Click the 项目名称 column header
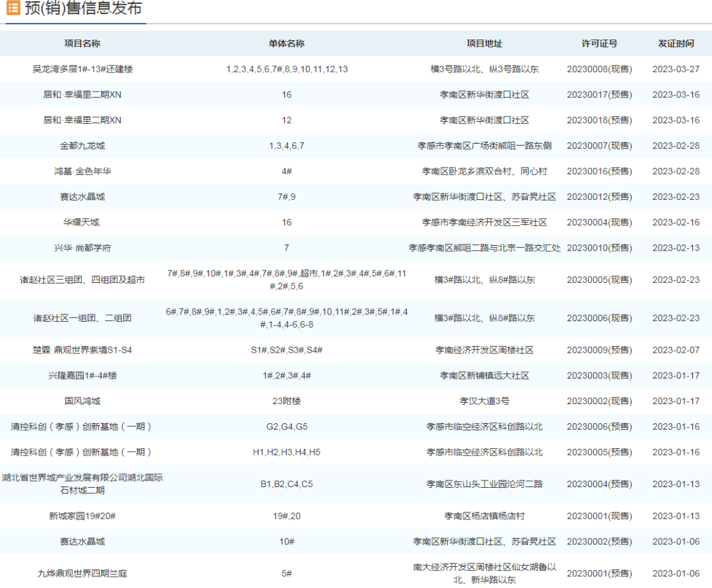The height and width of the screenshot is (588, 712). [82, 44]
